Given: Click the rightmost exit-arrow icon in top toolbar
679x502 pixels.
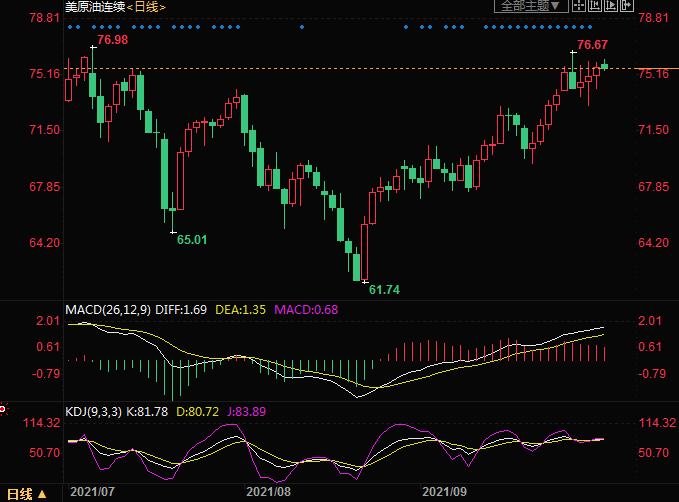Looking at the screenshot, I should coord(625,7).
